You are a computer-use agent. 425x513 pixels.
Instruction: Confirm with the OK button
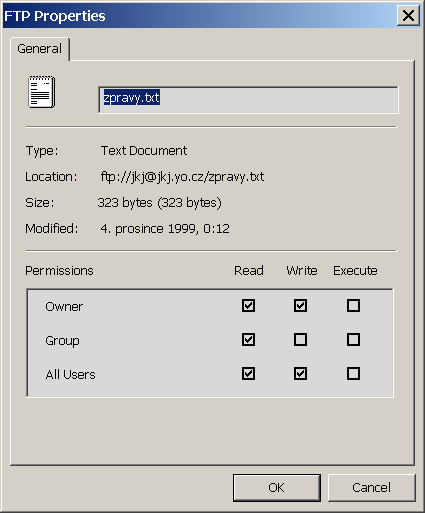[x=277, y=488]
